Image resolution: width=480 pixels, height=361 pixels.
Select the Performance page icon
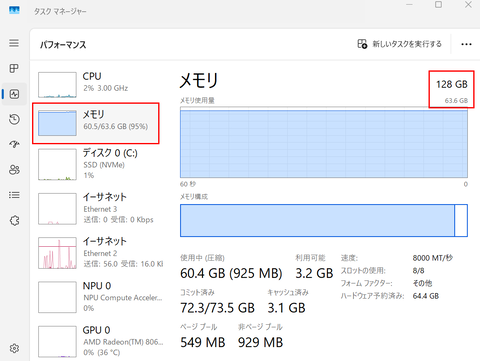click(x=14, y=94)
